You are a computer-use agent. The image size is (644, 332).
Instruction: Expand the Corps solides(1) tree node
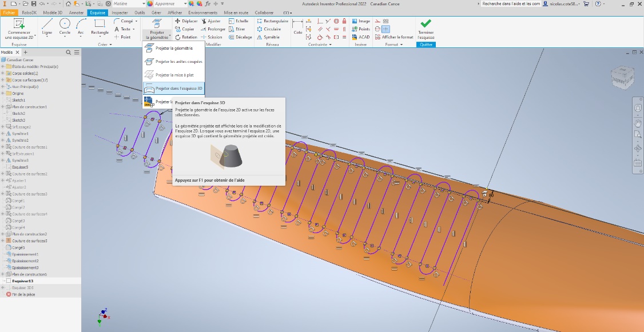coord(2,74)
